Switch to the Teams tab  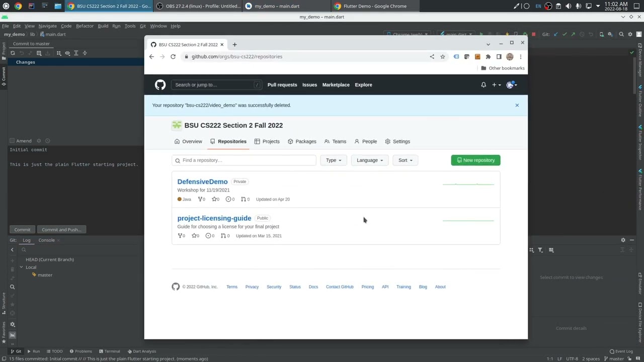[335, 142]
